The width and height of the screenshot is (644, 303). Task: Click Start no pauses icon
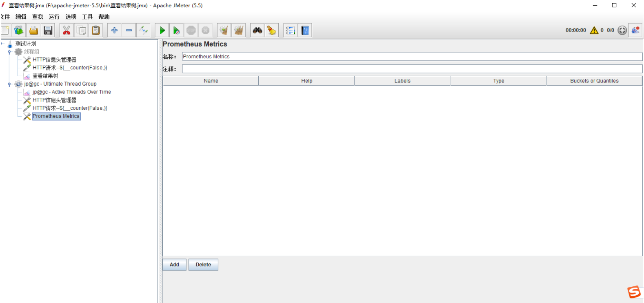tap(176, 30)
